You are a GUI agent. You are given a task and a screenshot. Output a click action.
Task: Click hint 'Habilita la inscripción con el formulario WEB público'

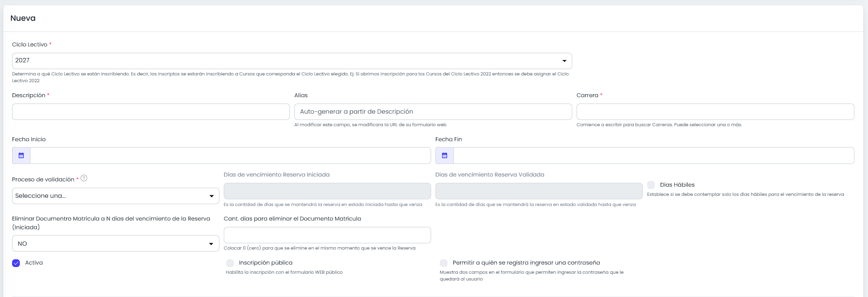click(284, 272)
